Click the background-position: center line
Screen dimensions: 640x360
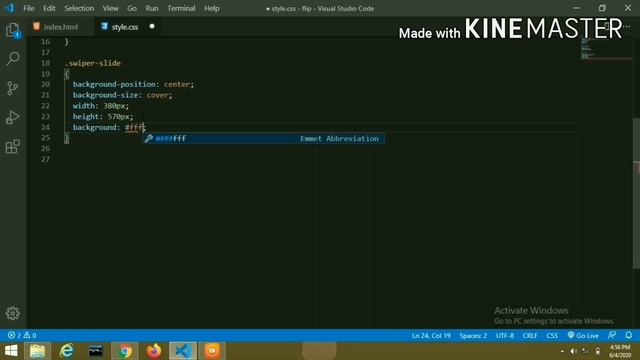pyautogui.click(x=133, y=84)
